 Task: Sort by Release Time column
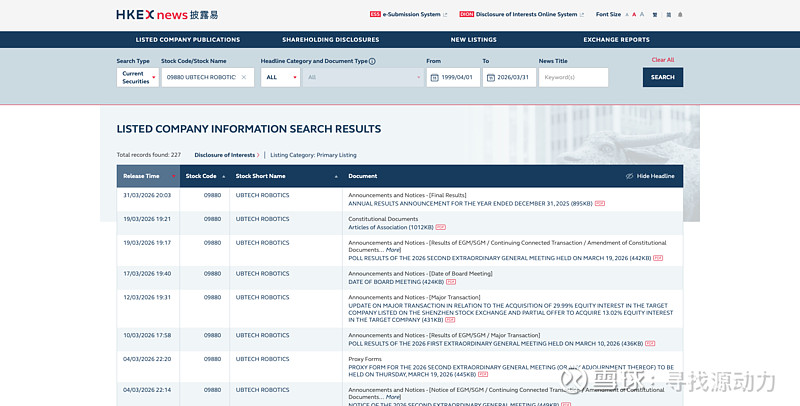pos(148,176)
